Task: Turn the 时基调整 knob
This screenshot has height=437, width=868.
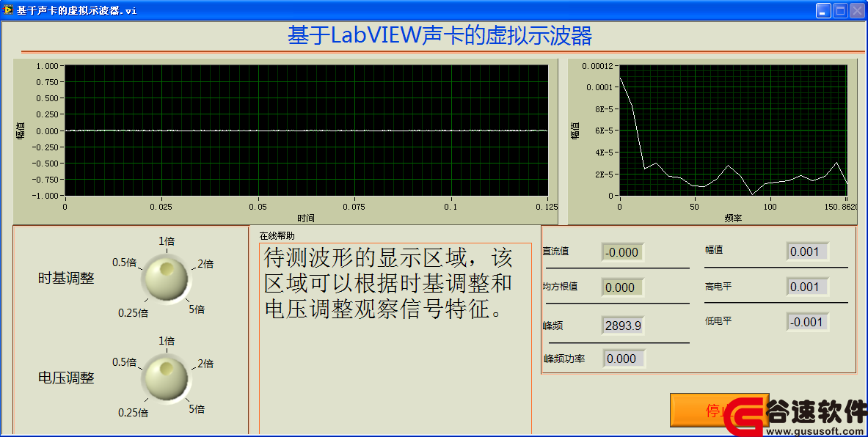Action: [x=166, y=278]
